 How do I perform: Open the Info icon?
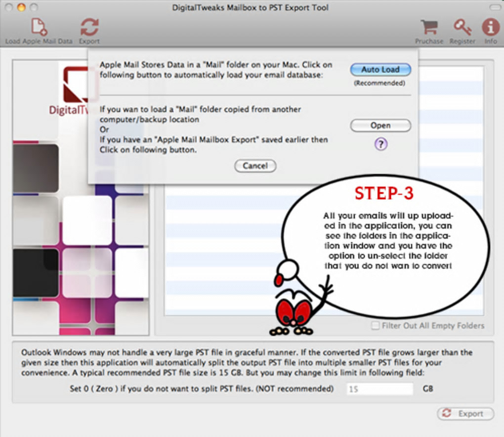pyautogui.click(x=491, y=27)
